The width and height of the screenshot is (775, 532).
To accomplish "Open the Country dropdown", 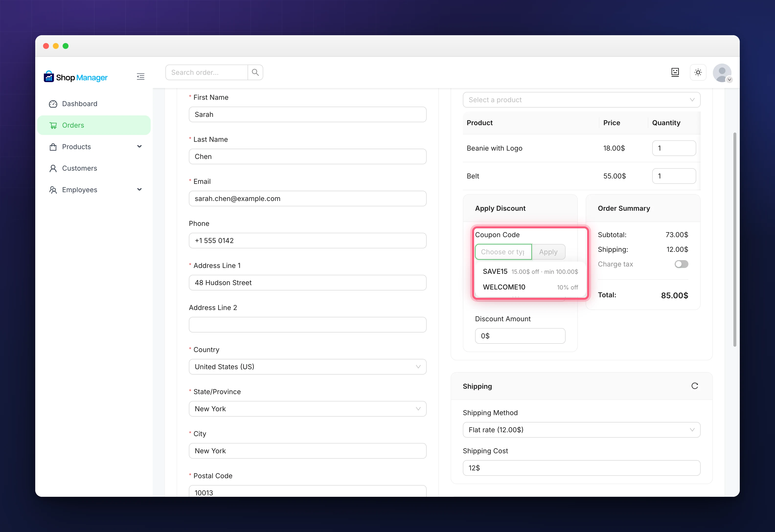I will [308, 367].
